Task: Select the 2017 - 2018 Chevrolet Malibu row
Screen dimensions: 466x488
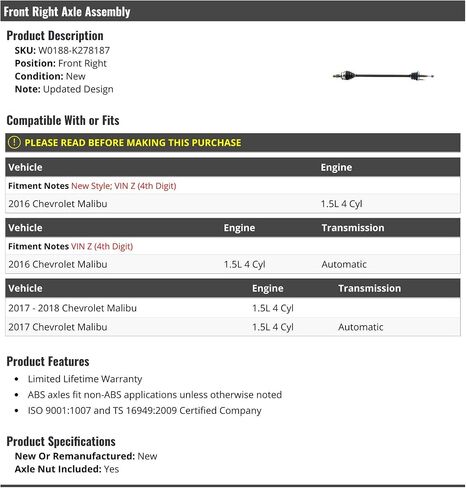Action: pos(233,308)
